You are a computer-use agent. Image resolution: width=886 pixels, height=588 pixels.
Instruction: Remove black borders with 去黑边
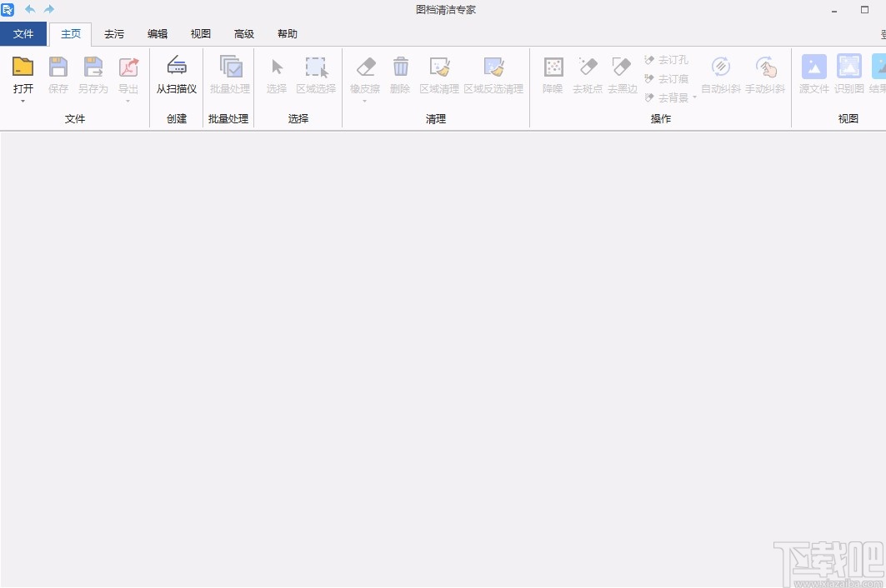pos(622,75)
